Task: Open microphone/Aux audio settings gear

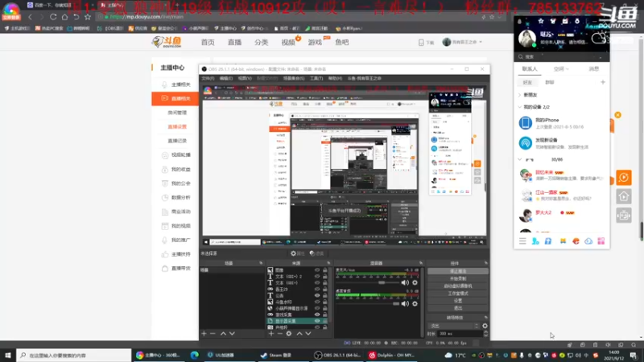Action: click(415, 282)
